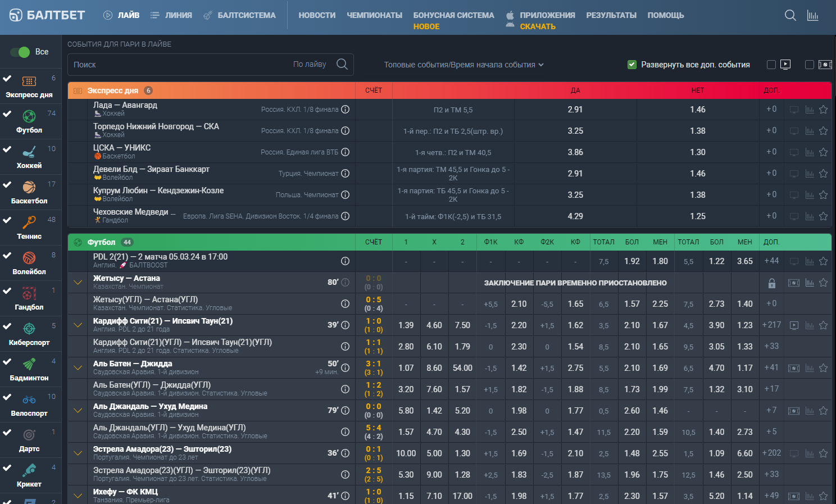The width and height of the screenshot is (836, 504).
Task: Toggle checkmark next to Теннис in sidebar
Action: pyautogui.click(x=7, y=220)
